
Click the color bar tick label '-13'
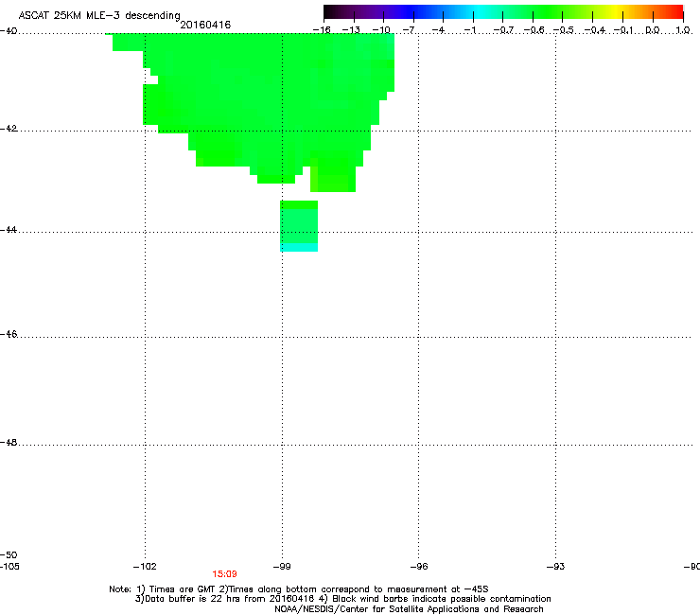click(x=351, y=30)
